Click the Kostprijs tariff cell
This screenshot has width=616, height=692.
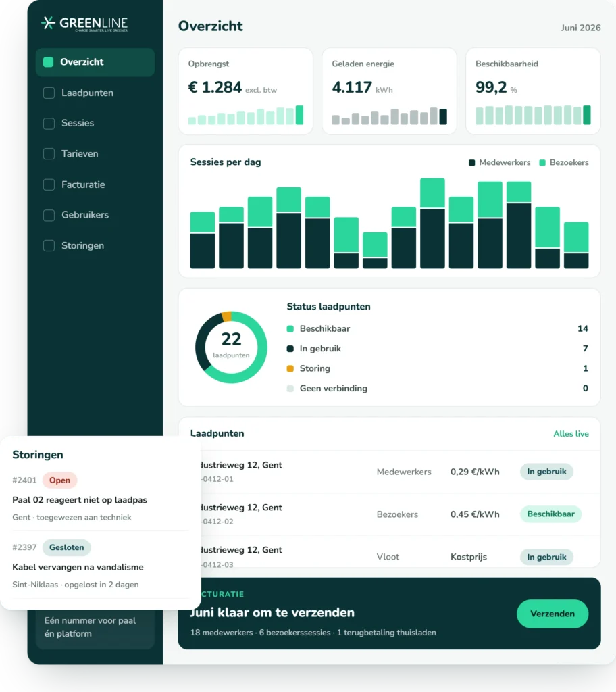click(x=469, y=557)
